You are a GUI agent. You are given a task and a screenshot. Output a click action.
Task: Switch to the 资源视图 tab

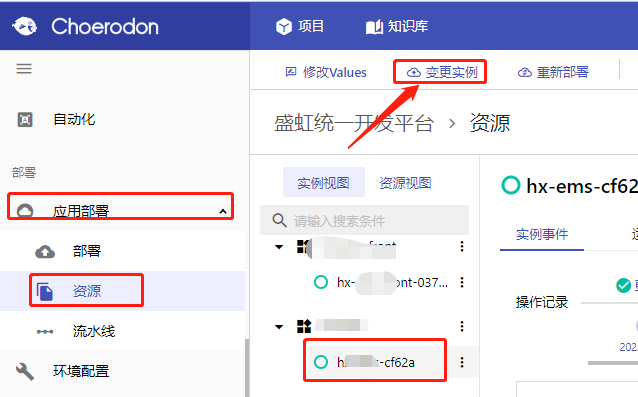click(405, 183)
